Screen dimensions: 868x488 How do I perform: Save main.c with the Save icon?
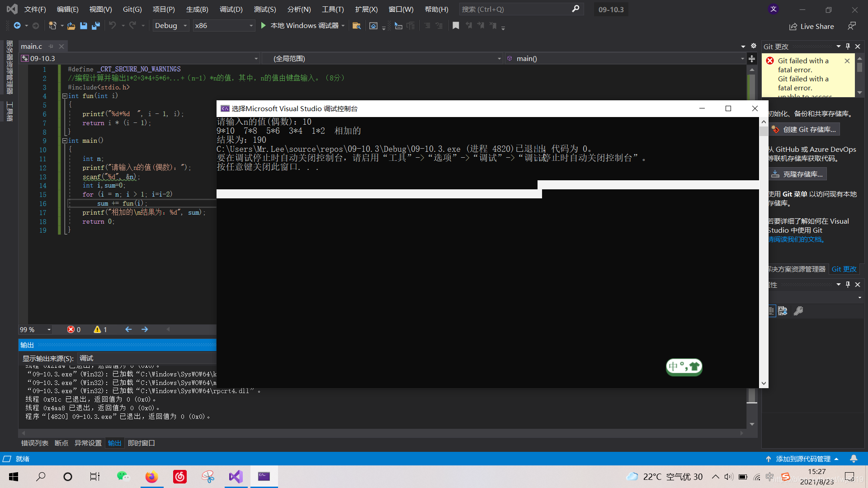point(84,26)
